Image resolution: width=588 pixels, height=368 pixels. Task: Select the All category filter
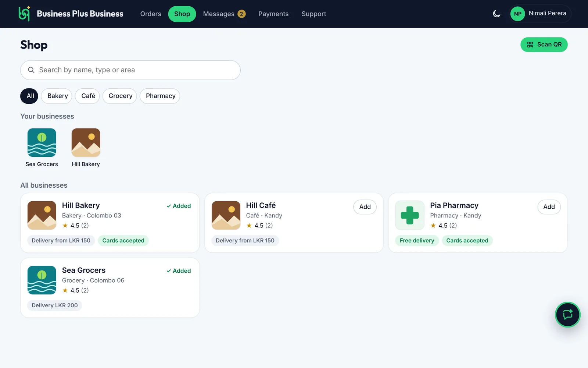tap(29, 96)
